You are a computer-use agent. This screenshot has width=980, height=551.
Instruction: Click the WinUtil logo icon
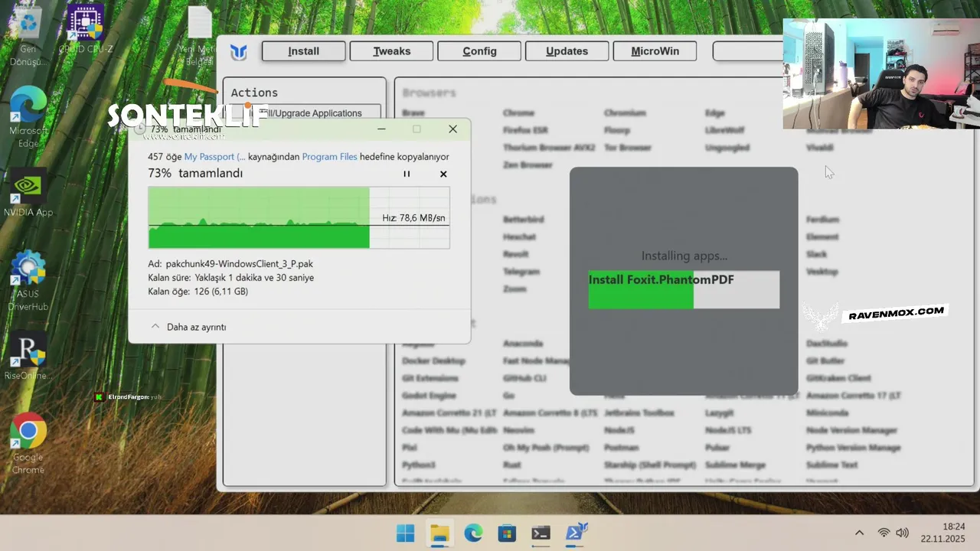(x=239, y=52)
